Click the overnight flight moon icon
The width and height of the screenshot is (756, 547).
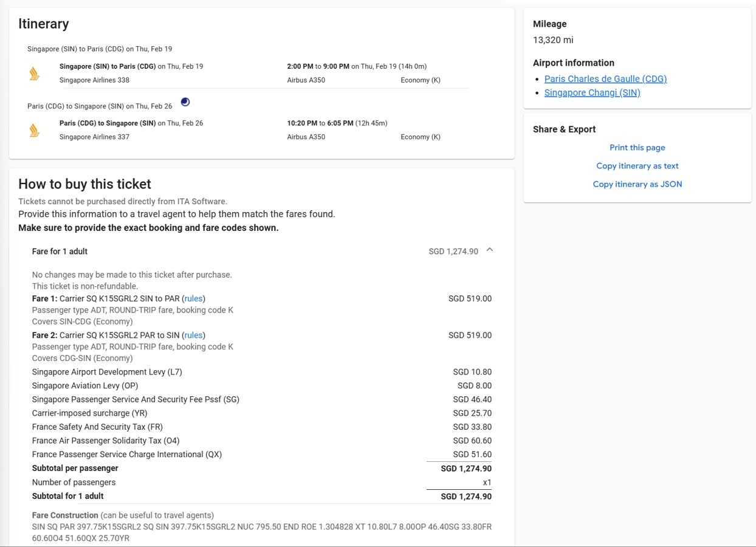point(185,102)
